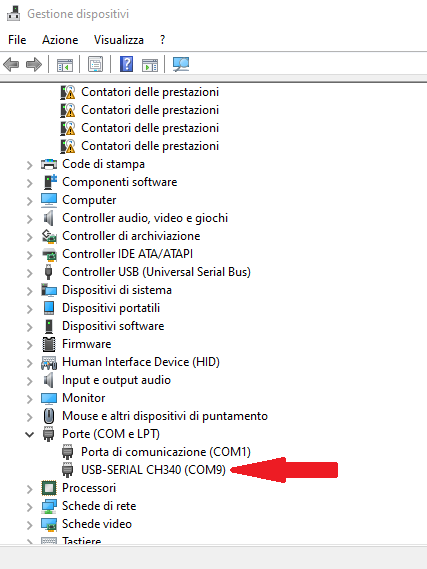Screen dimensions: 427x569
Task: Open the Visualizza menu
Action: click(x=119, y=40)
